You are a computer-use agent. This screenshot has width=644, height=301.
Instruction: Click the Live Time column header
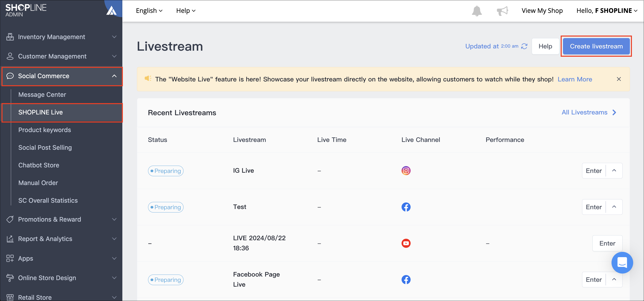tap(332, 140)
